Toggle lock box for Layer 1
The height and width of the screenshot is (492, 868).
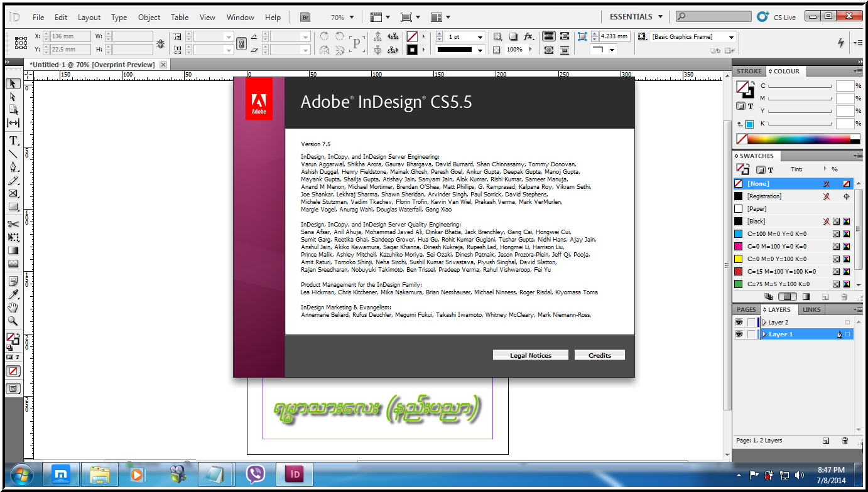(x=751, y=334)
